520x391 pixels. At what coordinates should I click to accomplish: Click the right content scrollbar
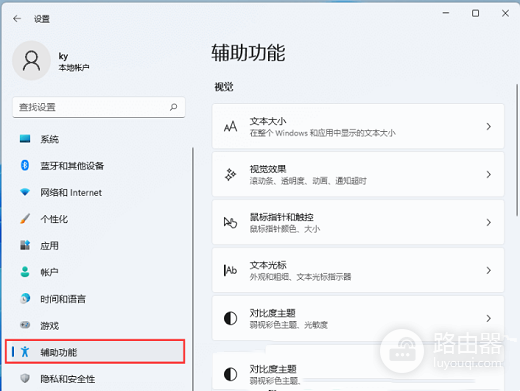(517, 150)
